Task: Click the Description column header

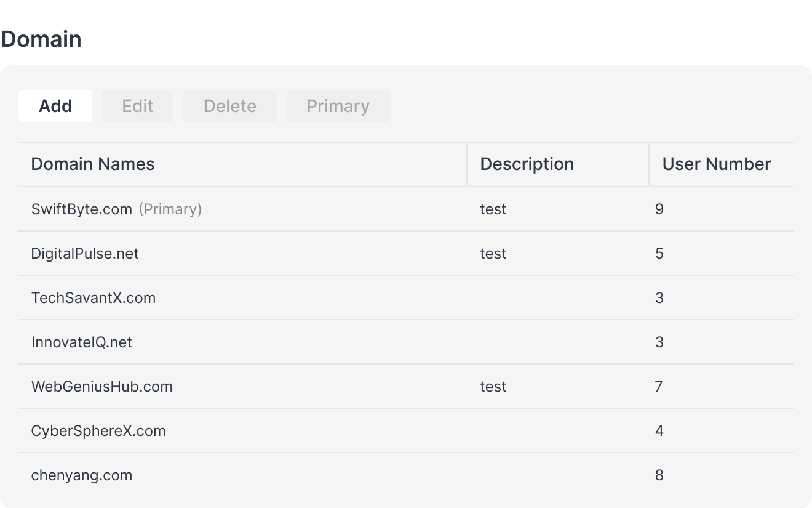Action: [526, 164]
